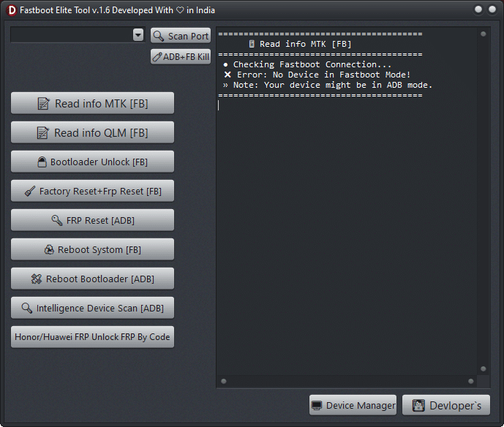Screen dimensions: 504x427
Task: Open Device Manager
Action: pyautogui.click(x=353, y=405)
